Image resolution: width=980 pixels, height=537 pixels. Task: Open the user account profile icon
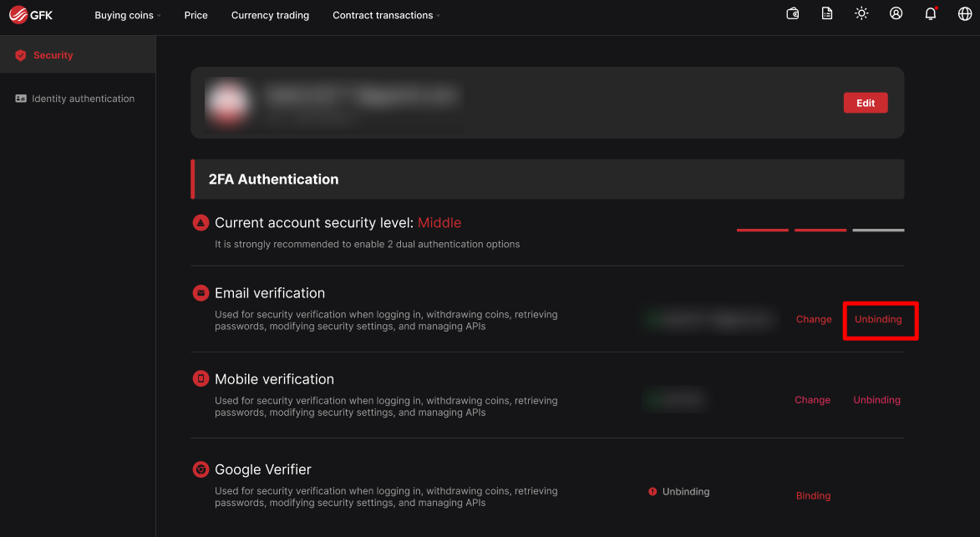pyautogui.click(x=896, y=14)
